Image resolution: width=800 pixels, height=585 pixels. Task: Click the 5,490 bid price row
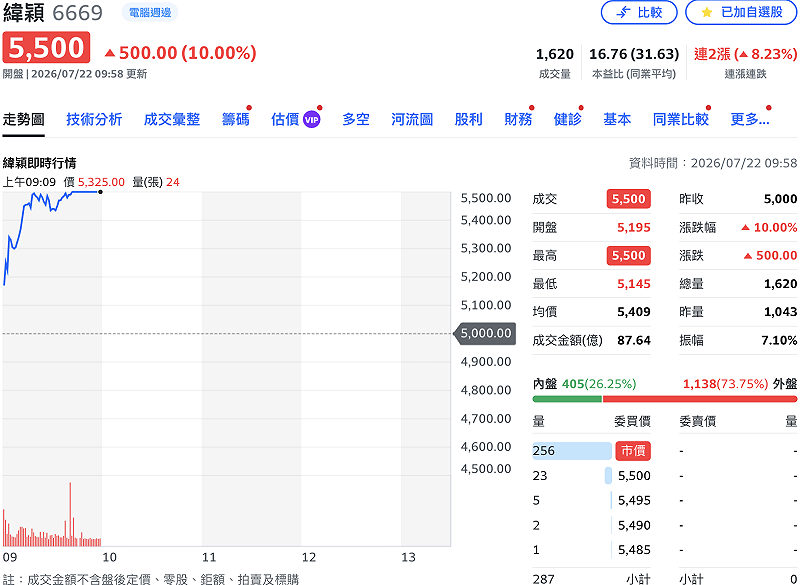[x=592, y=525]
